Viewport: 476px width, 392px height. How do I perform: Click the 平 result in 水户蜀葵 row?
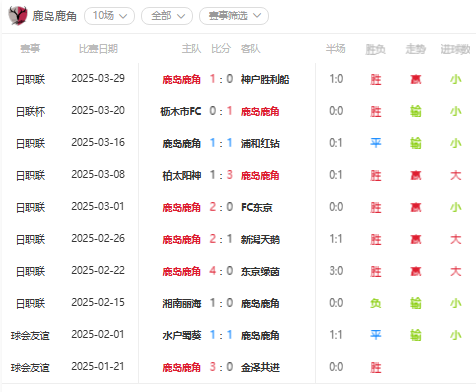tap(376, 335)
